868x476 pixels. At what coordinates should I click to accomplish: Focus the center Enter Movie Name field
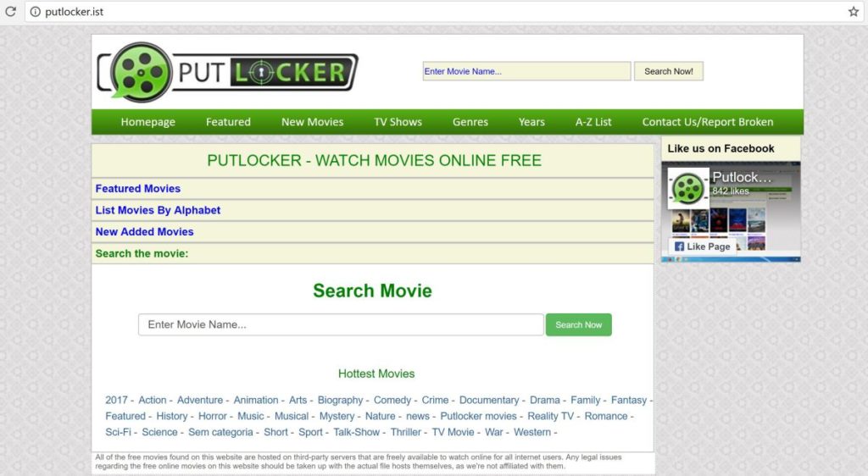pos(340,324)
